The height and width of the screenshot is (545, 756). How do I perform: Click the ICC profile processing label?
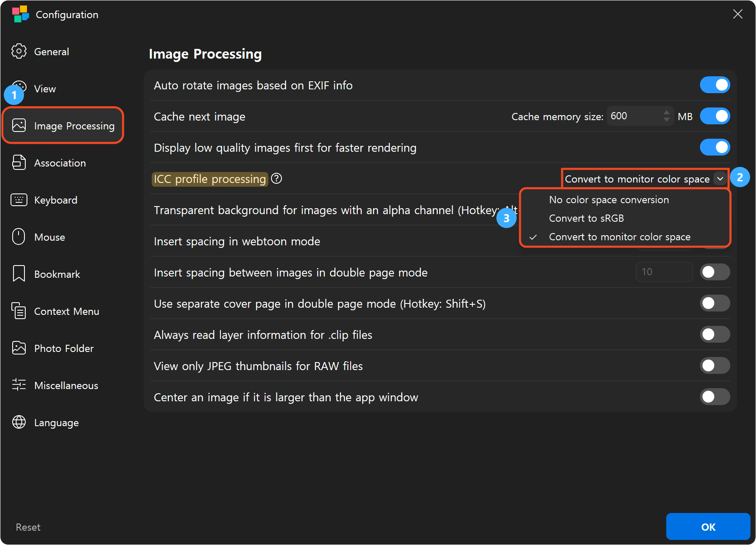coord(209,179)
